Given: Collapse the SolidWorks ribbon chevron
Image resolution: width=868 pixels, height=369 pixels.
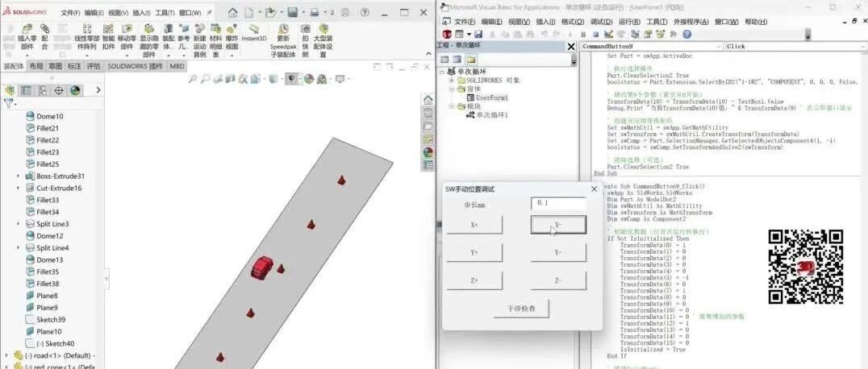Looking at the screenshot, I should click(428, 54).
